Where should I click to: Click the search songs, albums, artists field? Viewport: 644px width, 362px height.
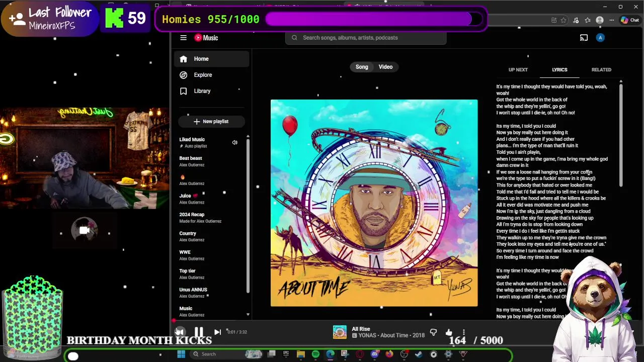pos(366,38)
